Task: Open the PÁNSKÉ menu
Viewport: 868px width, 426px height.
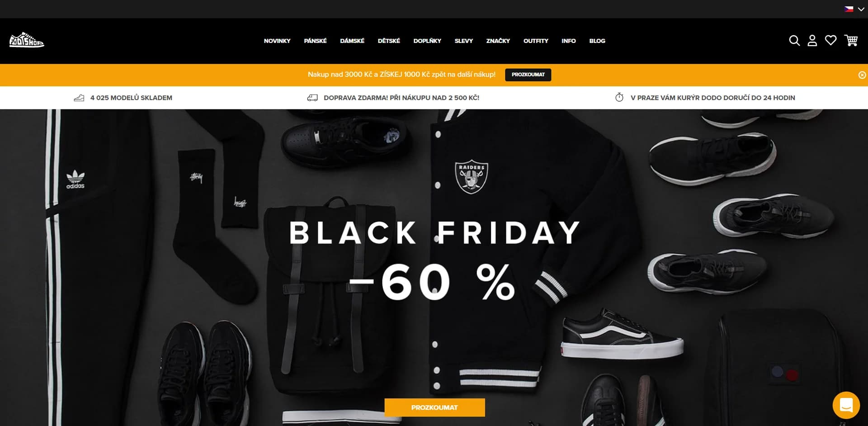Action: pos(315,41)
